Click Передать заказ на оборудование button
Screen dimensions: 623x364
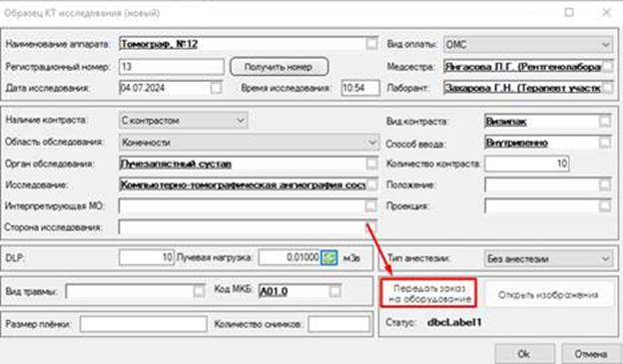[428, 293]
